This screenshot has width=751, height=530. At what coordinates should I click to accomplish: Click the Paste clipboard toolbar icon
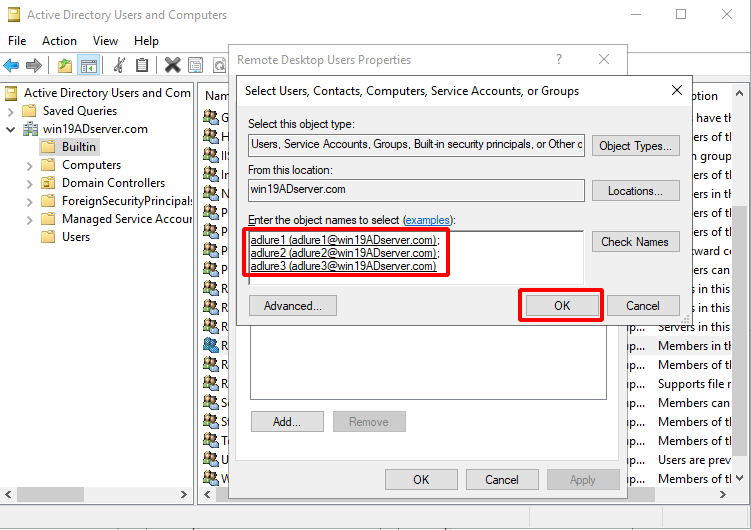coord(142,65)
